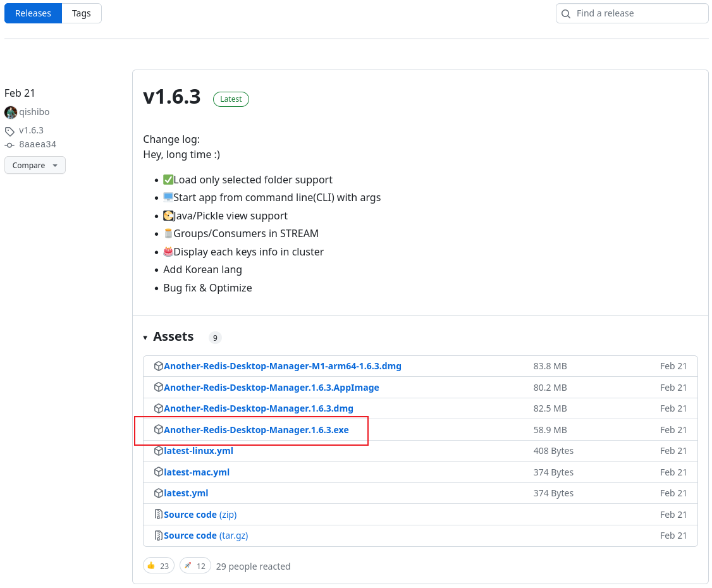
Task: Open commit 8aaea34
Action: click(37, 144)
